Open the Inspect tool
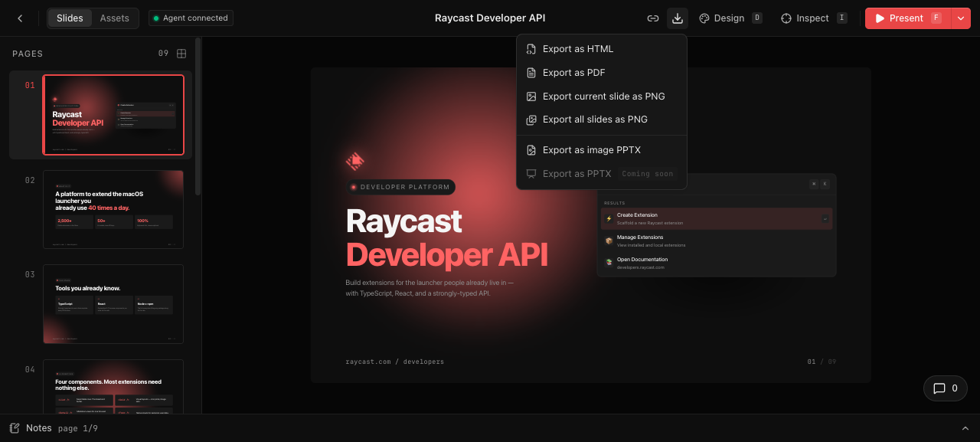This screenshot has width=980, height=442. [x=814, y=18]
